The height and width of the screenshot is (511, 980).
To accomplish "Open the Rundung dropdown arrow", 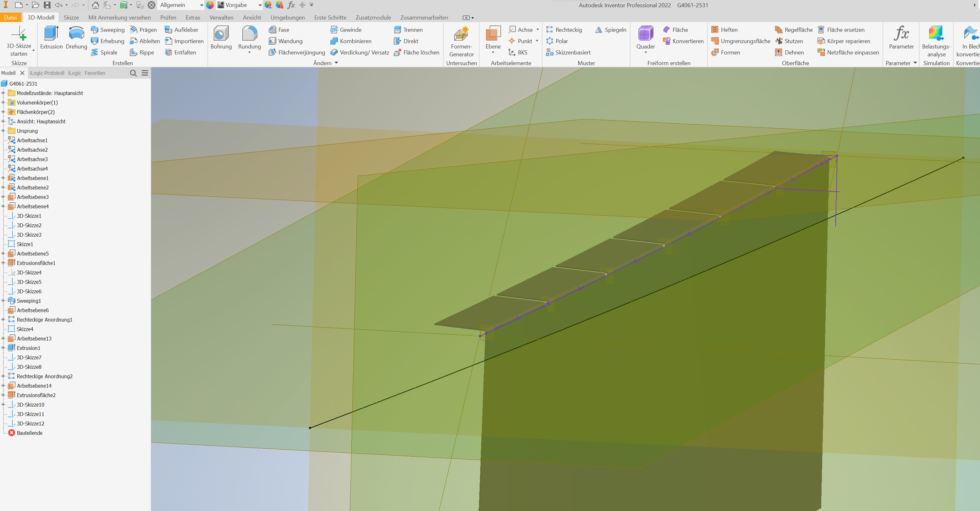I will click(250, 52).
